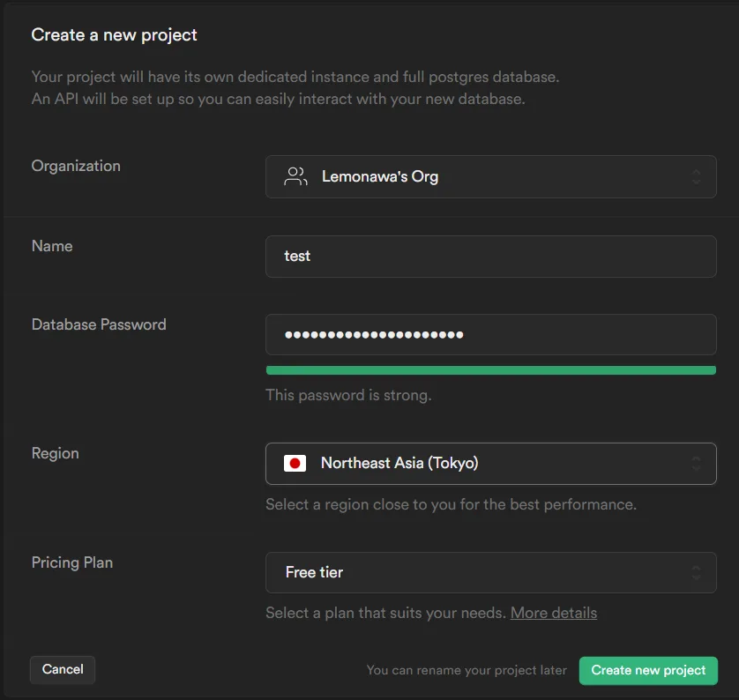
Task: Choose the Northeast Asia (Tokyo) region text
Action: (399, 463)
